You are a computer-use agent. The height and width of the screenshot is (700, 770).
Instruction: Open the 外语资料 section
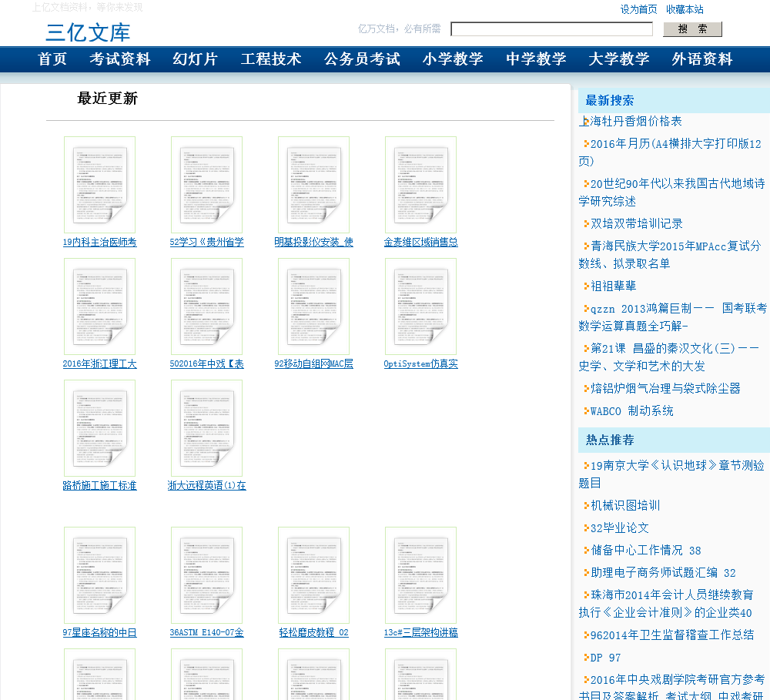click(702, 59)
